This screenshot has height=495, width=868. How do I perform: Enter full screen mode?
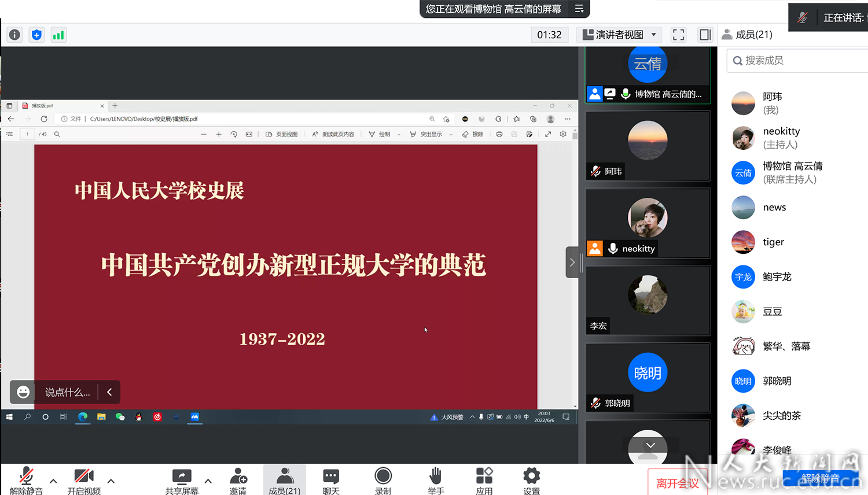(x=678, y=35)
